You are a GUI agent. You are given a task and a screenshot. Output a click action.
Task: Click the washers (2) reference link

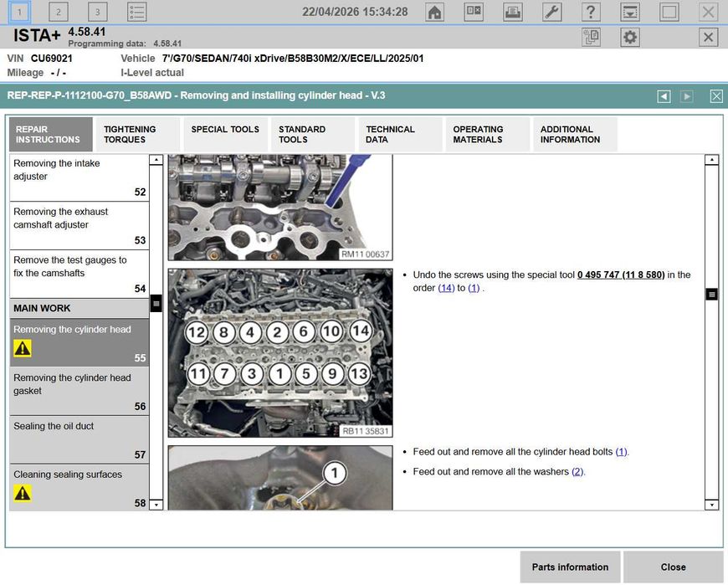tap(577, 472)
